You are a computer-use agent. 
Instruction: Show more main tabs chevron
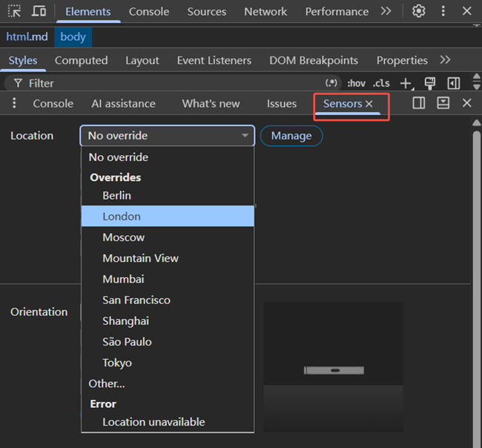(386, 11)
